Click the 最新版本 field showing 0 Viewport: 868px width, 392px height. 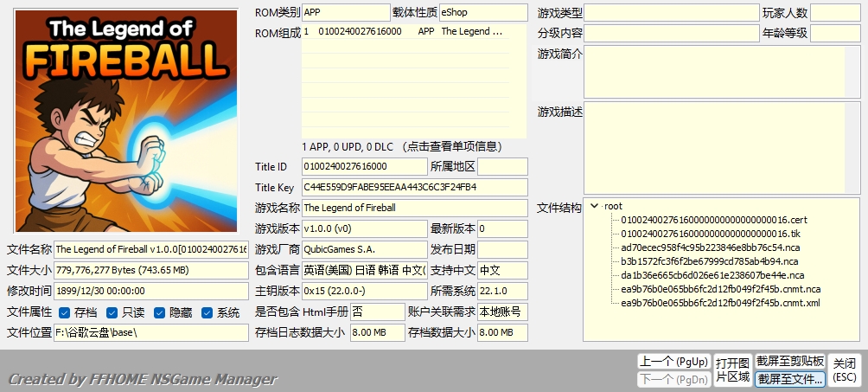point(502,228)
